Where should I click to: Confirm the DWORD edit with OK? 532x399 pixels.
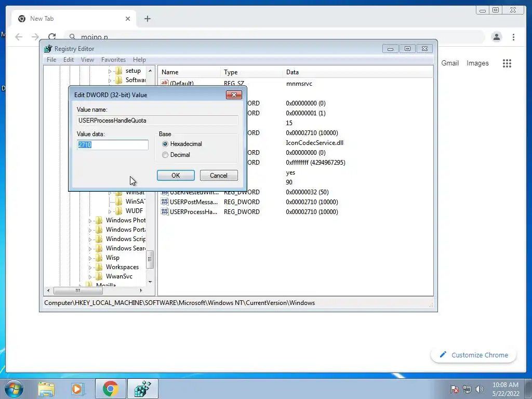(176, 176)
